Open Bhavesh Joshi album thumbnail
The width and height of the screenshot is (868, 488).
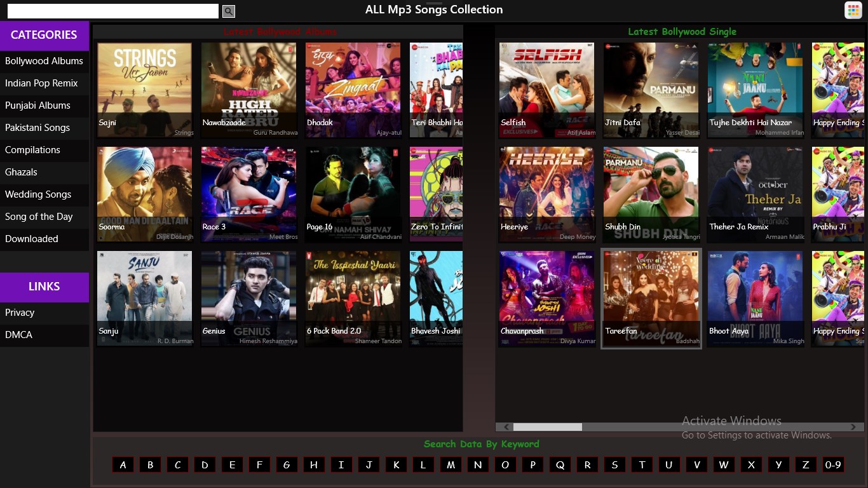tap(436, 299)
